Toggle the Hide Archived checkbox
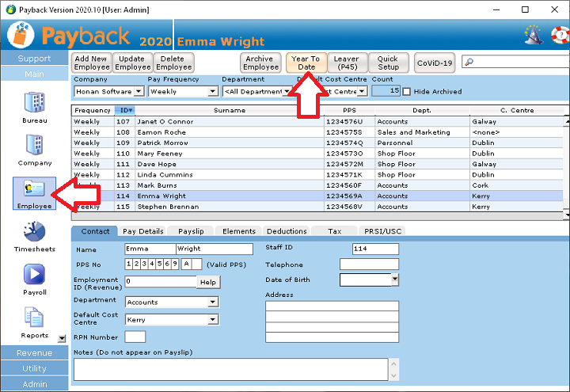The image size is (570, 392). (x=407, y=92)
